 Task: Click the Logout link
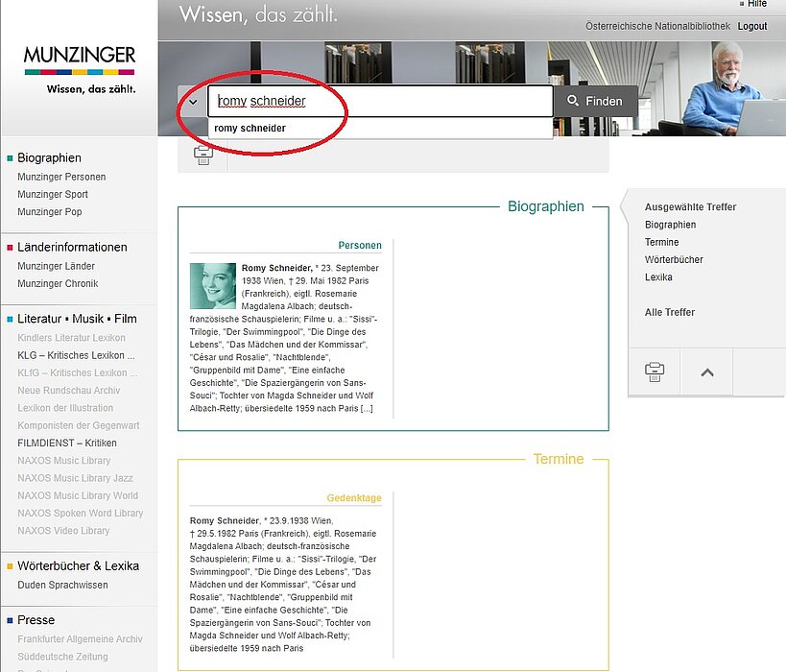click(x=751, y=26)
